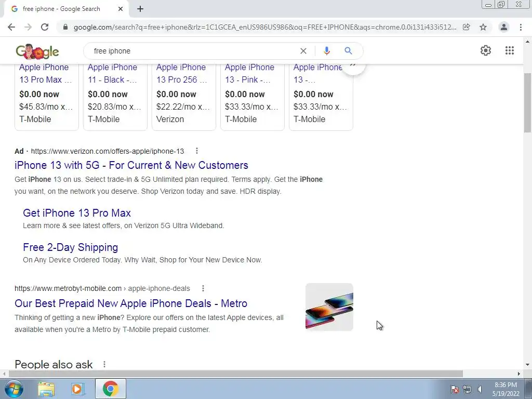Click the Google doodle logo
The width and height of the screenshot is (532, 399).
[37, 51]
